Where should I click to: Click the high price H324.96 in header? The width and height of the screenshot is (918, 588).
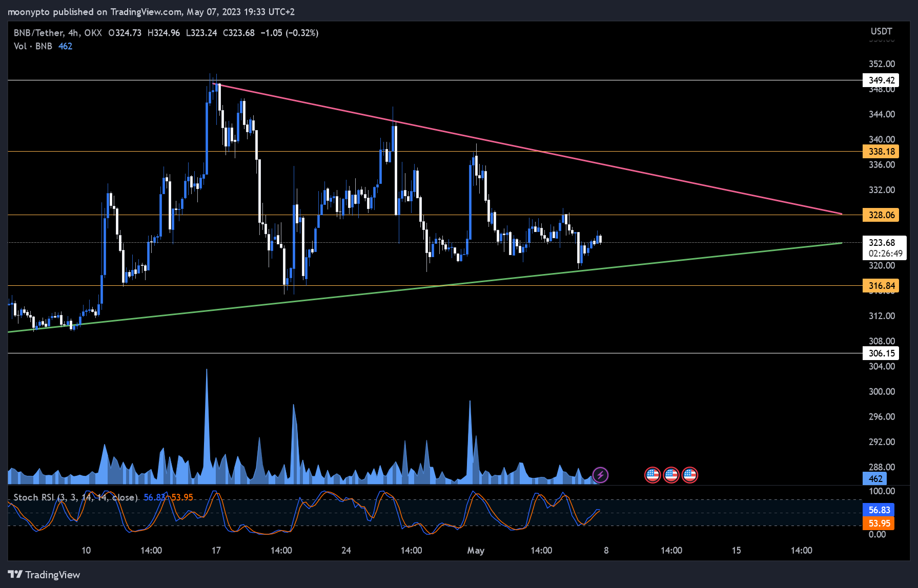coord(164,33)
